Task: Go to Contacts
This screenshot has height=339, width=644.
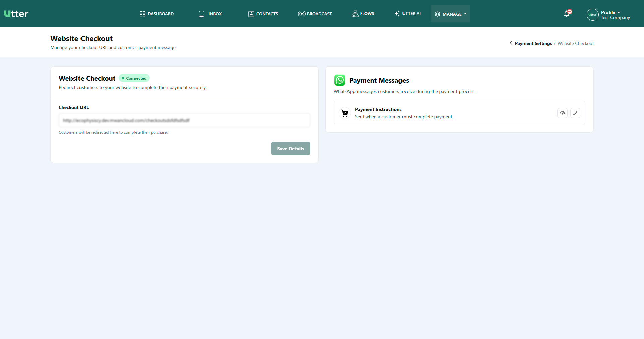Action: pyautogui.click(x=263, y=14)
